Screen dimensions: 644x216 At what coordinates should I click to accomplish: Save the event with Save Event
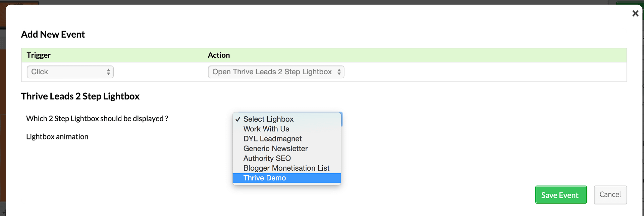[561, 195]
